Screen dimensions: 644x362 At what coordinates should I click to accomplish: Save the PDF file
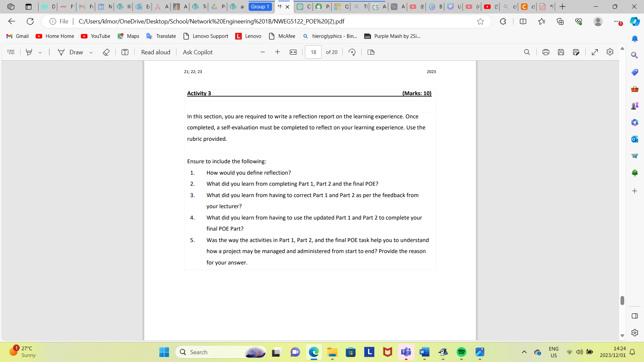[561, 52]
